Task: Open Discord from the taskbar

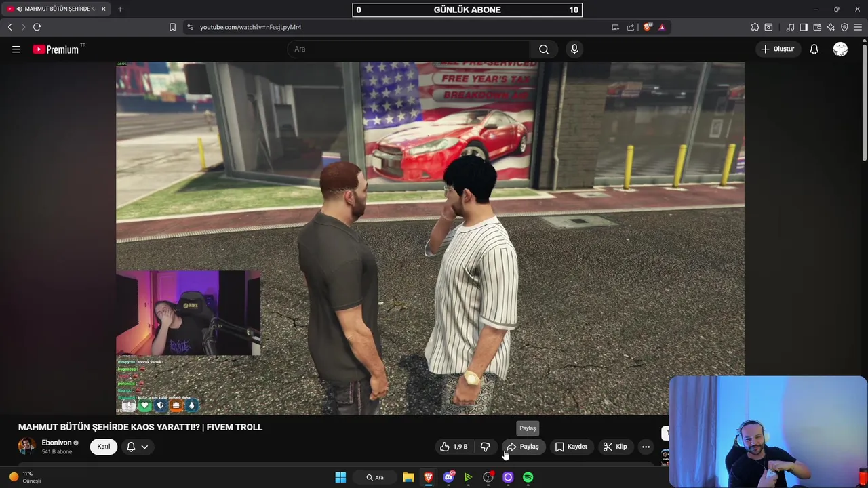Action: [x=448, y=477]
